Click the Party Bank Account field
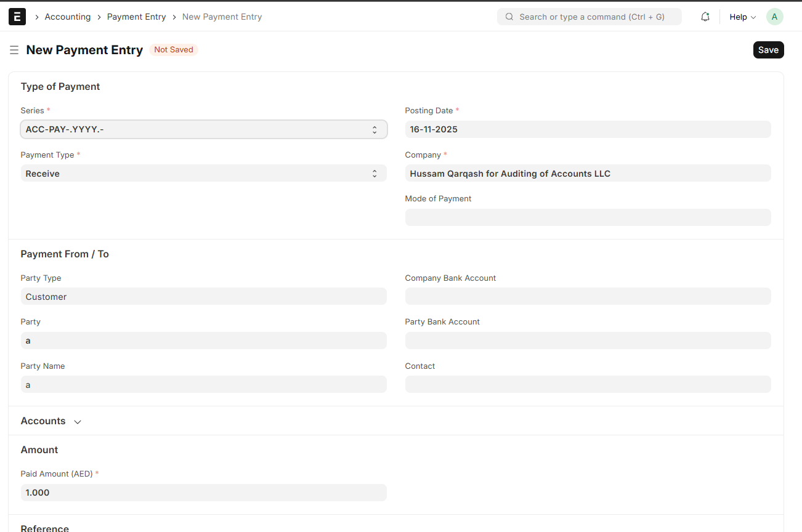This screenshot has height=532, width=802. click(x=587, y=341)
